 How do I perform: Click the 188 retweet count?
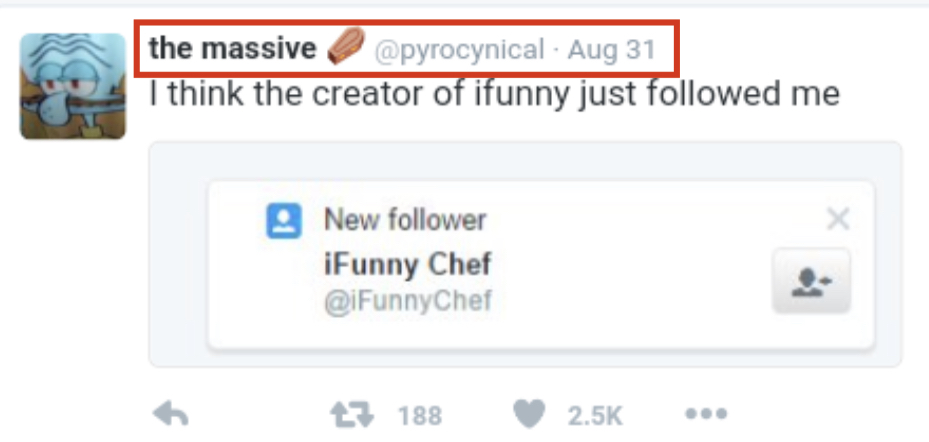(x=419, y=415)
